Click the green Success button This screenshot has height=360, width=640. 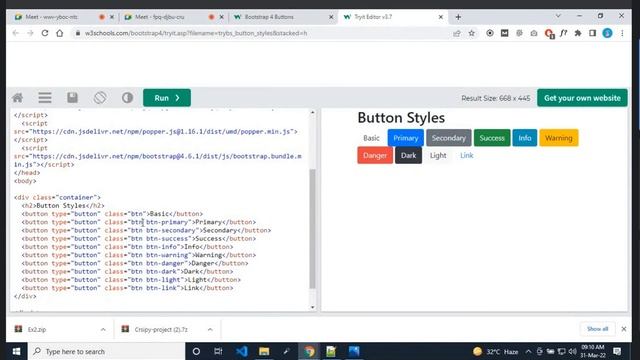pyautogui.click(x=492, y=138)
